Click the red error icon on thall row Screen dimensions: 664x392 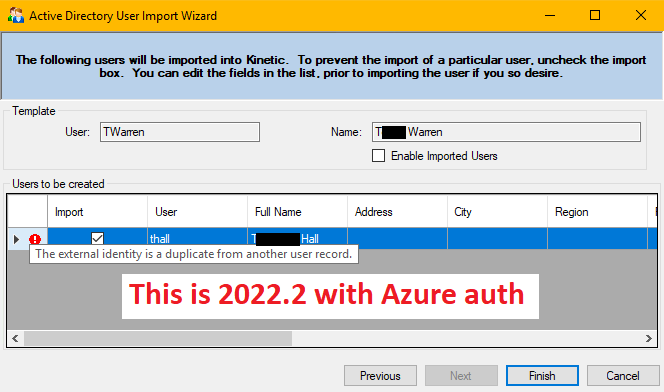[35, 239]
